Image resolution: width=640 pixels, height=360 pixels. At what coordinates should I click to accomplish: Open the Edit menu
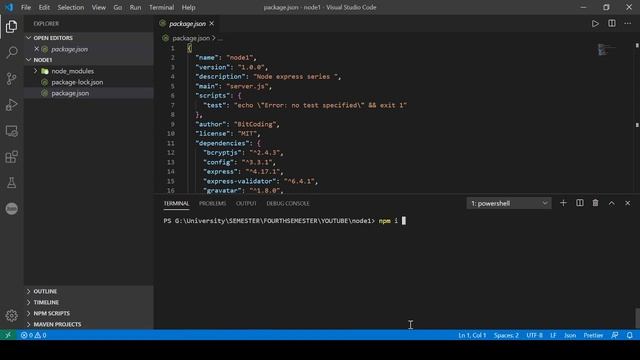(x=44, y=7)
